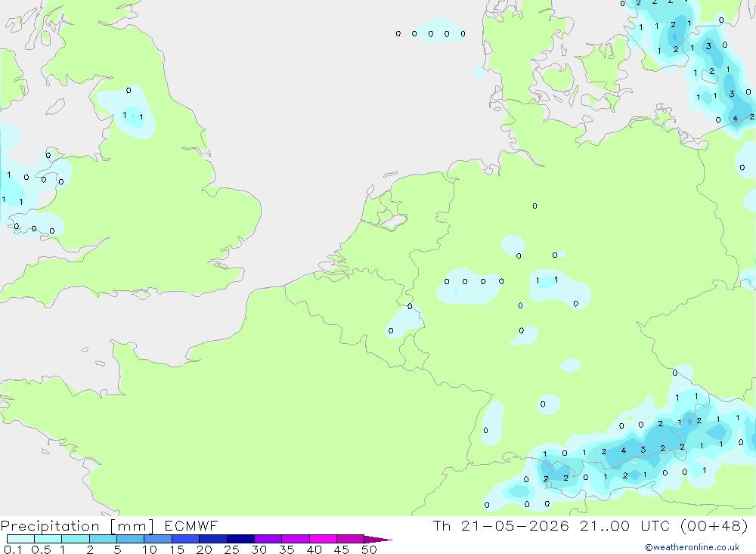The width and height of the screenshot is (756, 554).
Task: Click the '21..00 UTC' time text
Action: [625, 526]
